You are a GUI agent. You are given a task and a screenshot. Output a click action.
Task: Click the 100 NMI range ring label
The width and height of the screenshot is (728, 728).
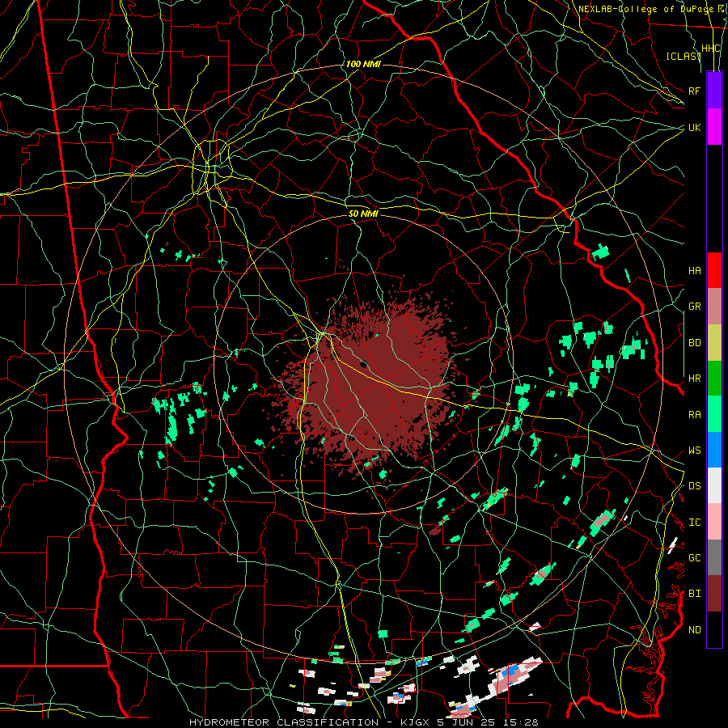(363, 64)
